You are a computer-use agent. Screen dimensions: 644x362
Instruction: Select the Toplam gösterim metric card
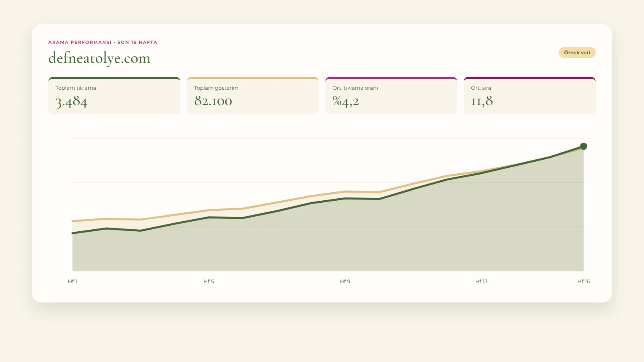click(253, 96)
